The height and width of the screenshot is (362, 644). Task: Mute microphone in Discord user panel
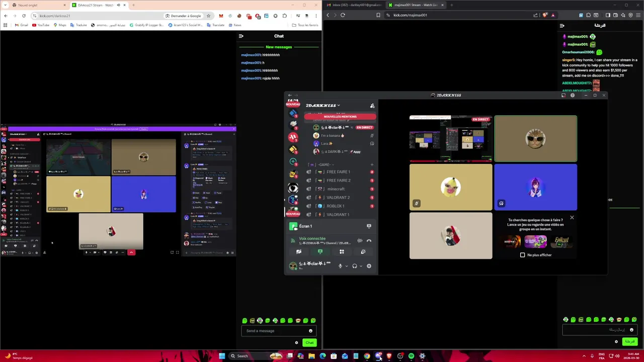coord(340,266)
